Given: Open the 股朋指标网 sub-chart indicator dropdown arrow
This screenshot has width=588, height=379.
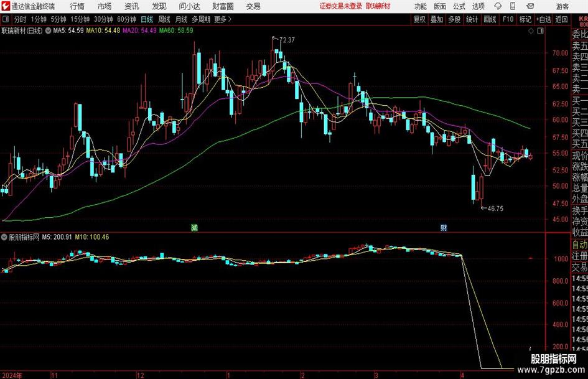Looking at the screenshot, I should (x=4, y=237).
